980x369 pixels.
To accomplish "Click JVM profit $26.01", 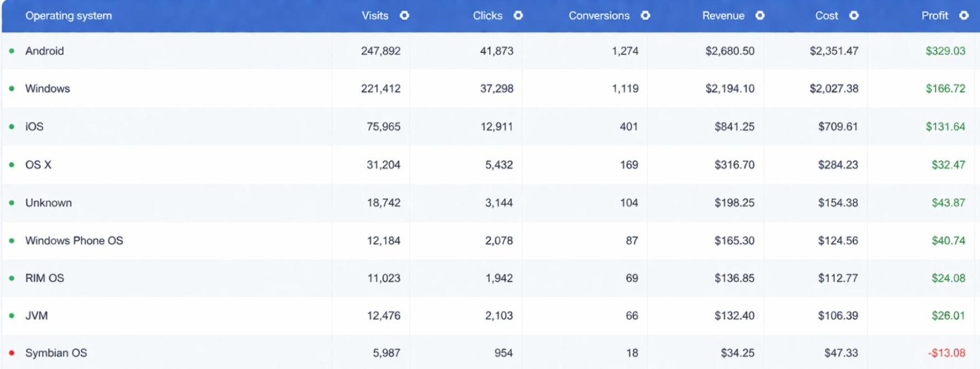I will [949, 316].
